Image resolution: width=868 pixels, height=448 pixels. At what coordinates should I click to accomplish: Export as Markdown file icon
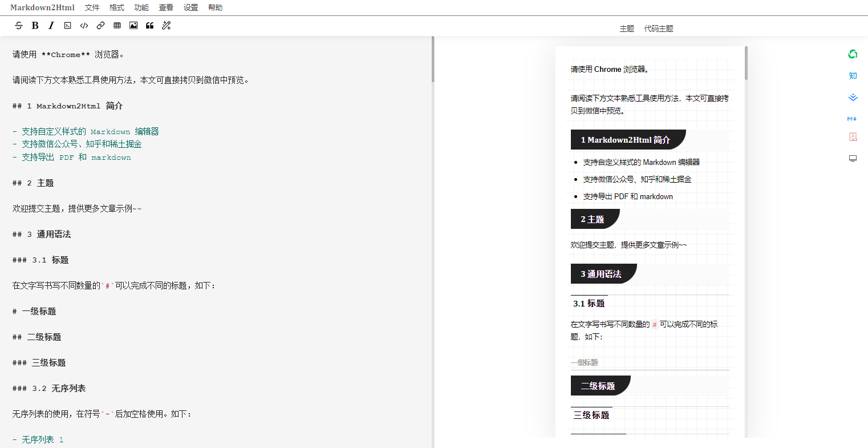pyautogui.click(x=853, y=119)
